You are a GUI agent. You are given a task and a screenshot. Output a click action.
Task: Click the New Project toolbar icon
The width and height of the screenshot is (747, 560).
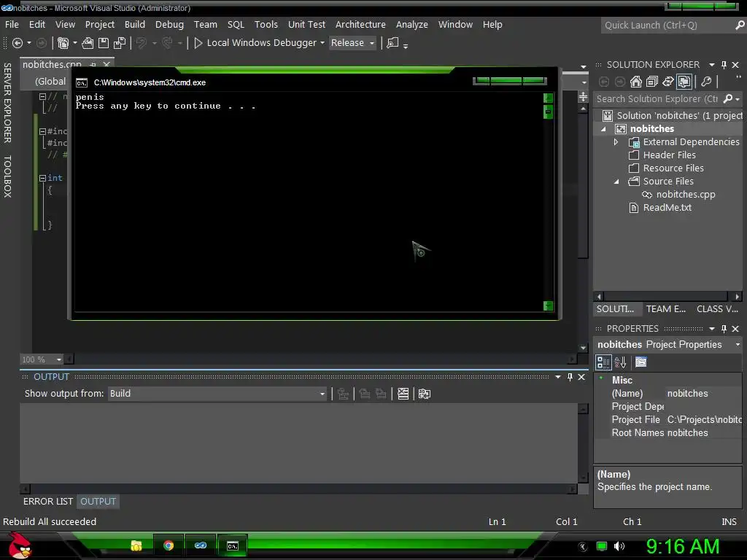(63, 43)
